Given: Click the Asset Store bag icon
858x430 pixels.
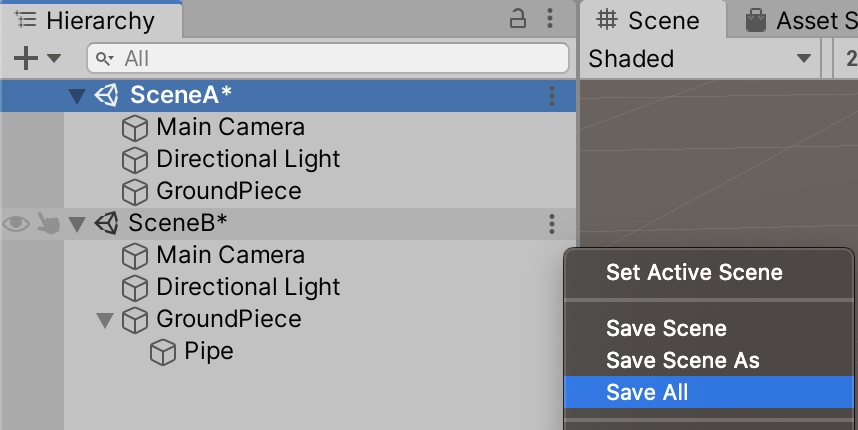Looking at the screenshot, I should [x=756, y=20].
